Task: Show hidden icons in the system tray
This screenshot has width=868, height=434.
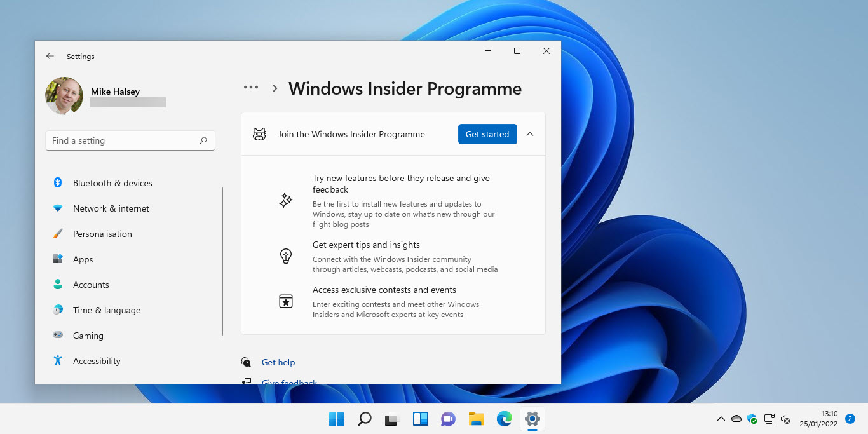Action: (721, 419)
